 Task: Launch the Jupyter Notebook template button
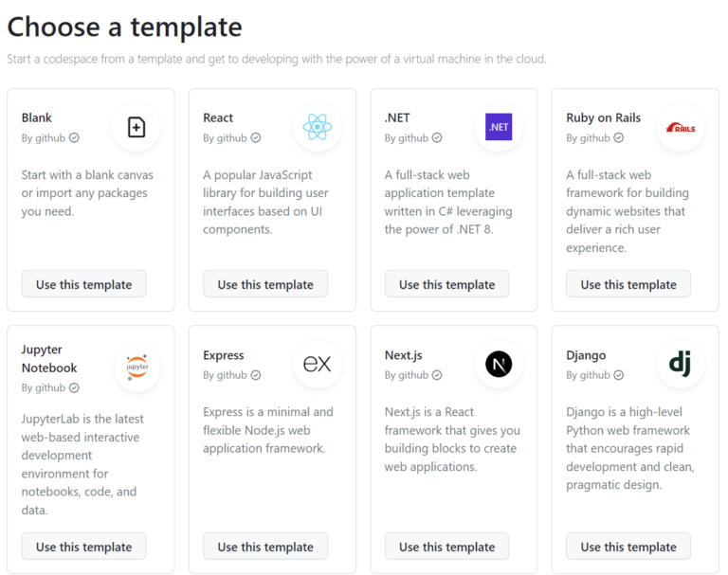pos(84,547)
